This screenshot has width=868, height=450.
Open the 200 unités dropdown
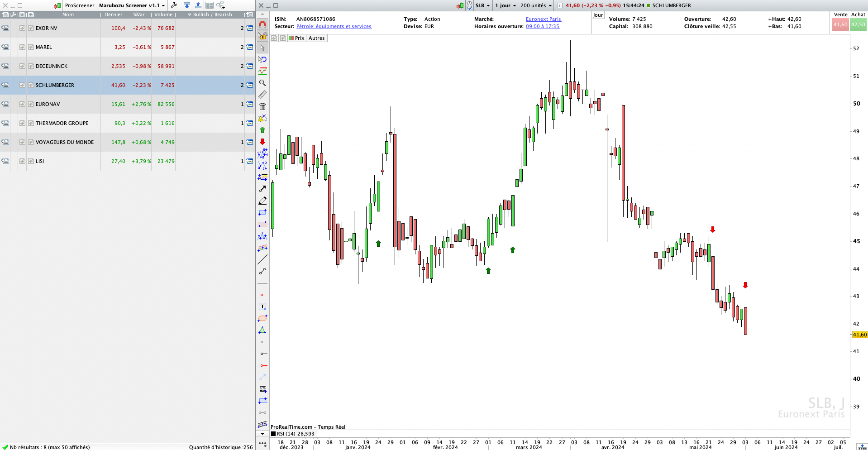[536, 5]
